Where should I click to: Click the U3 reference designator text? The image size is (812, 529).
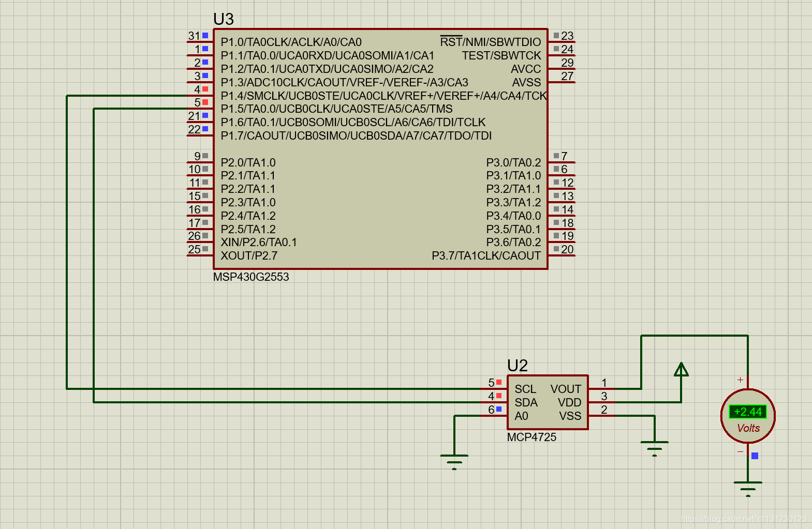pyautogui.click(x=224, y=19)
